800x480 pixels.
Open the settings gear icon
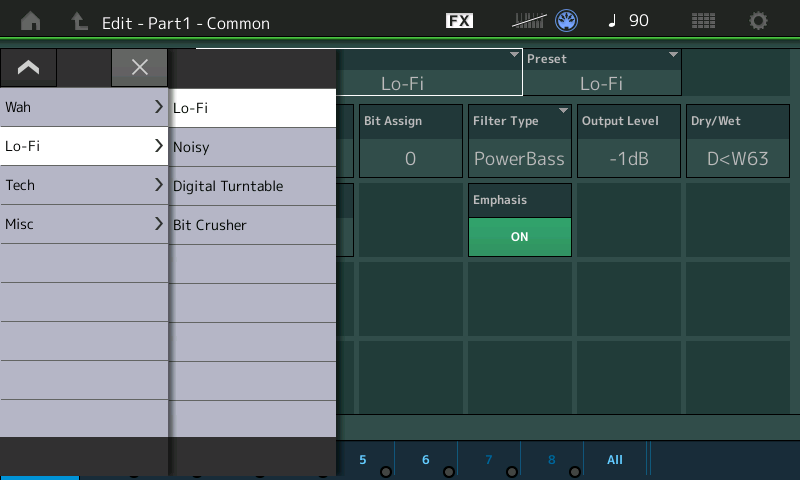click(759, 21)
